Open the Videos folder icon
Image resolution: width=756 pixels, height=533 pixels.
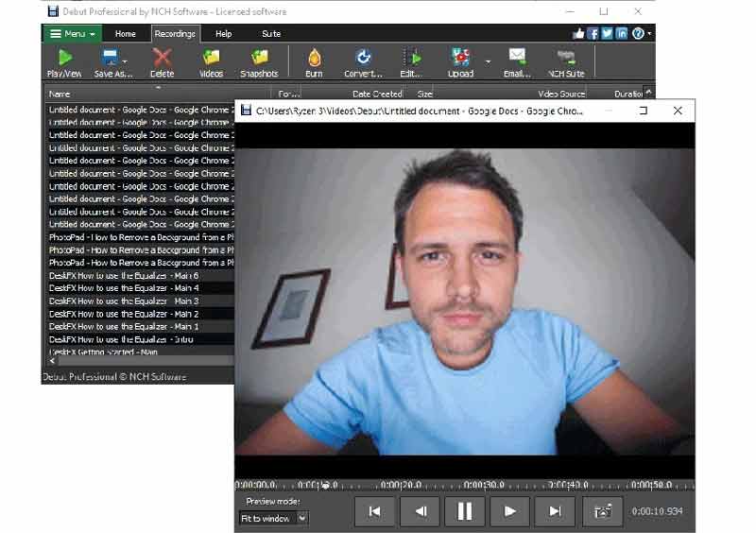(x=211, y=62)
